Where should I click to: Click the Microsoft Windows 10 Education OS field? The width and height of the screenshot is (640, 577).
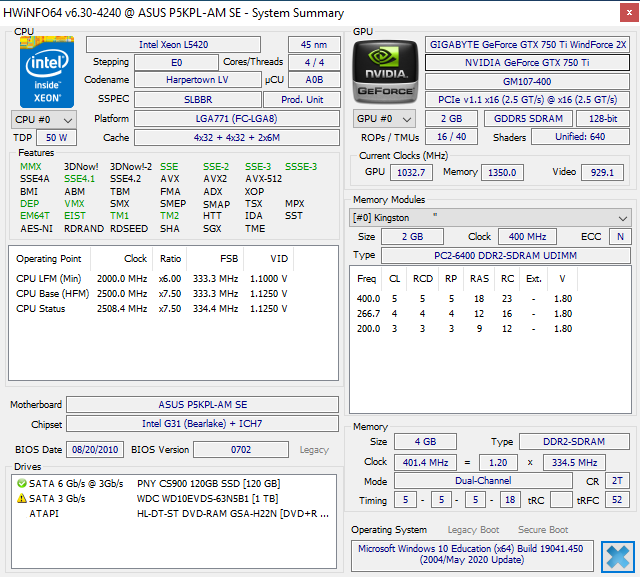pos(472,554)
